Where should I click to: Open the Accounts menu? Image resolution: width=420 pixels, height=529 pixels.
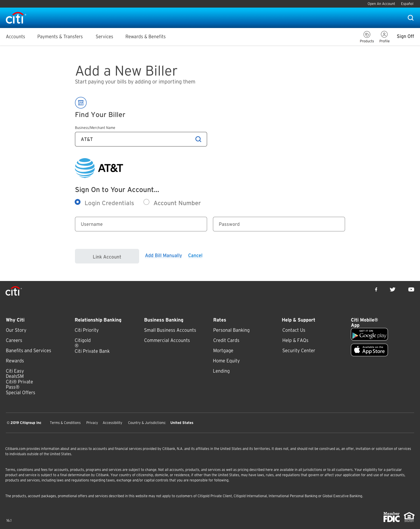(15, 37)
